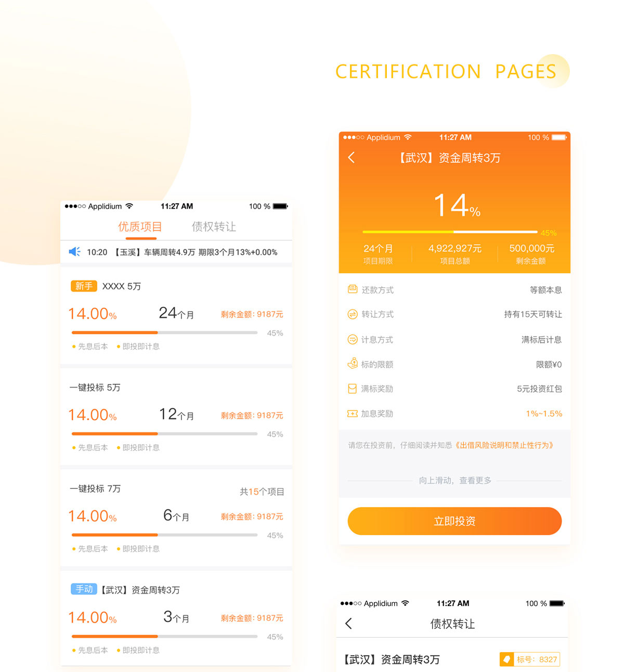Click yellow progress bar under 14%
The image size is (624, 672).
(x=450, y=232)
